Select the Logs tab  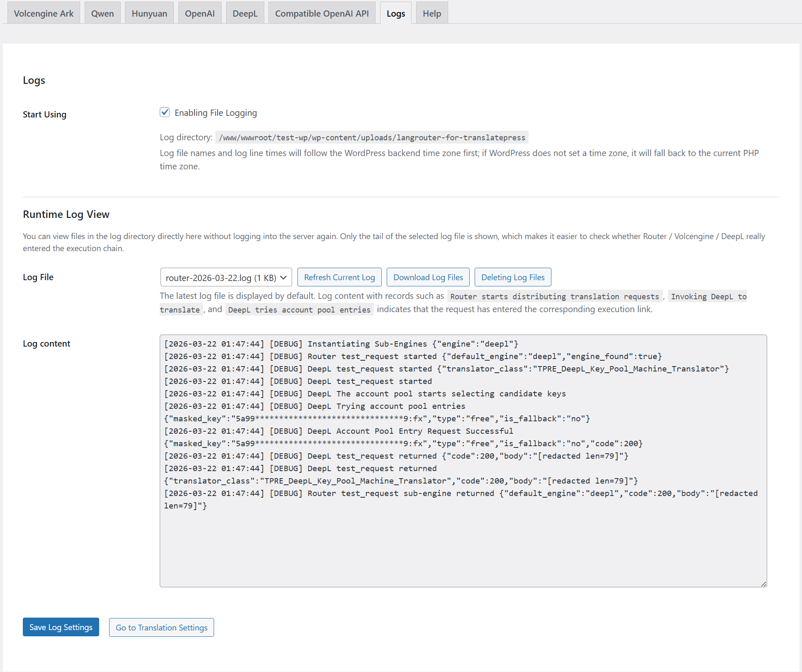[396, 13]
